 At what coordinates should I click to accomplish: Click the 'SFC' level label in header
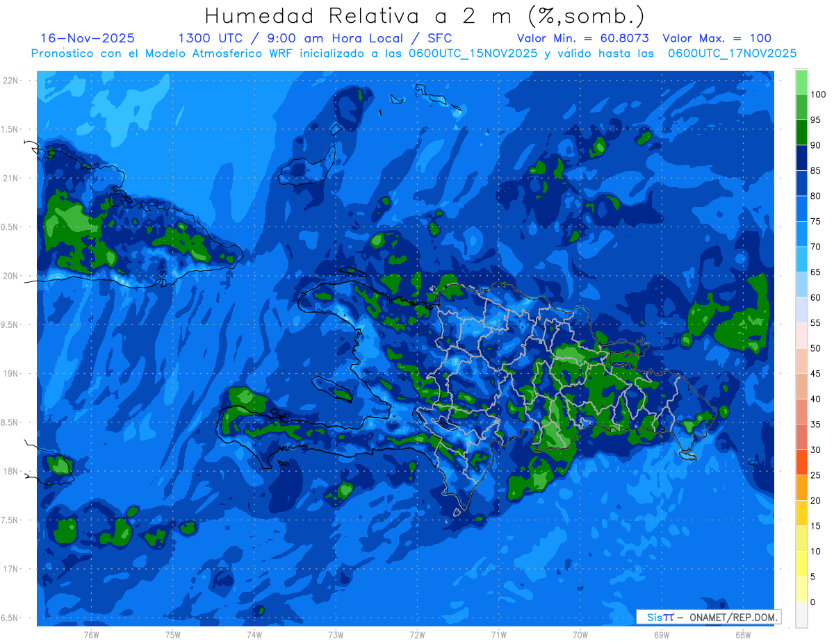(x=439, y=38)
